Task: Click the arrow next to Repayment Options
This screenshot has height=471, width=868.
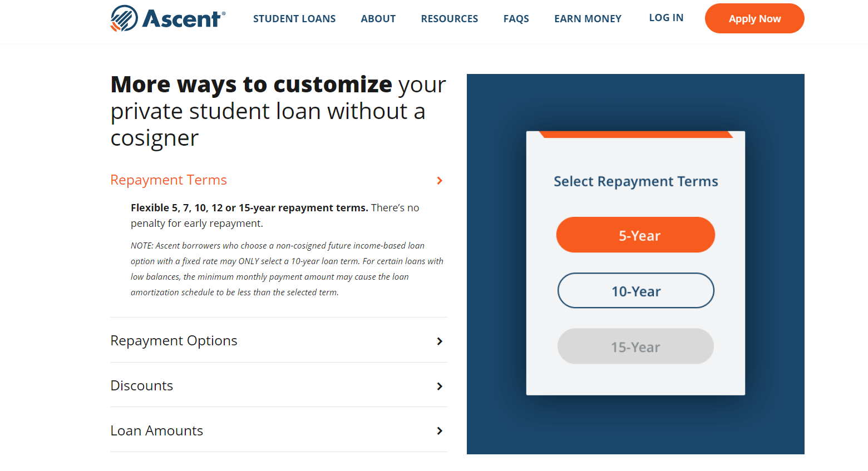Action: tap(440, 341)
